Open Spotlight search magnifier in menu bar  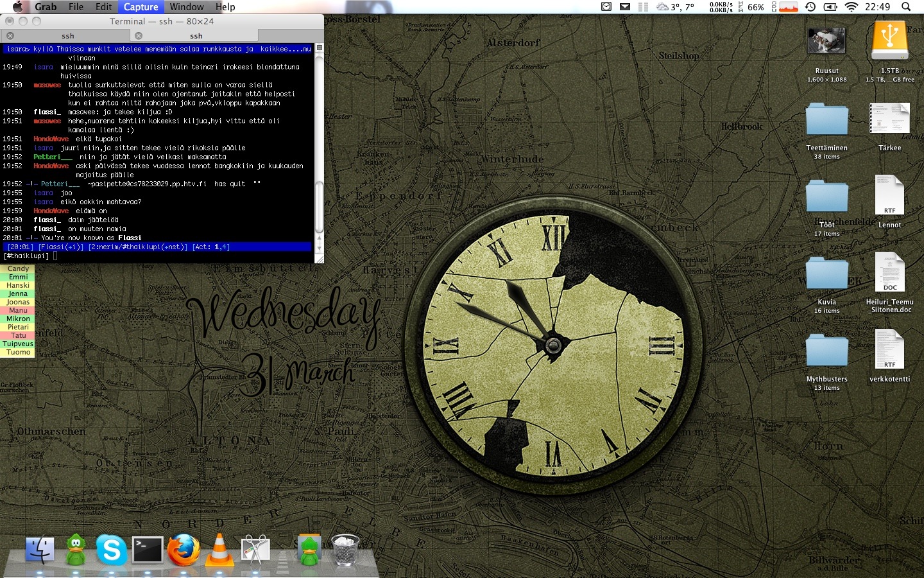(906, 7)
